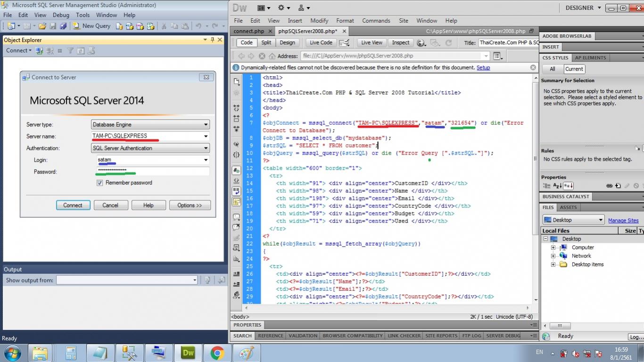Image resolution: width=644 pixels, height=362 pixels.
Task: Switch to connect.php tab
Action: (249, 31)
